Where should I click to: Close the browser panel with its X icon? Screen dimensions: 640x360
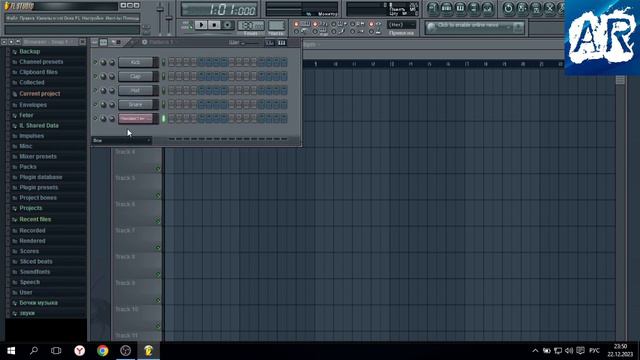coord(82,42)
